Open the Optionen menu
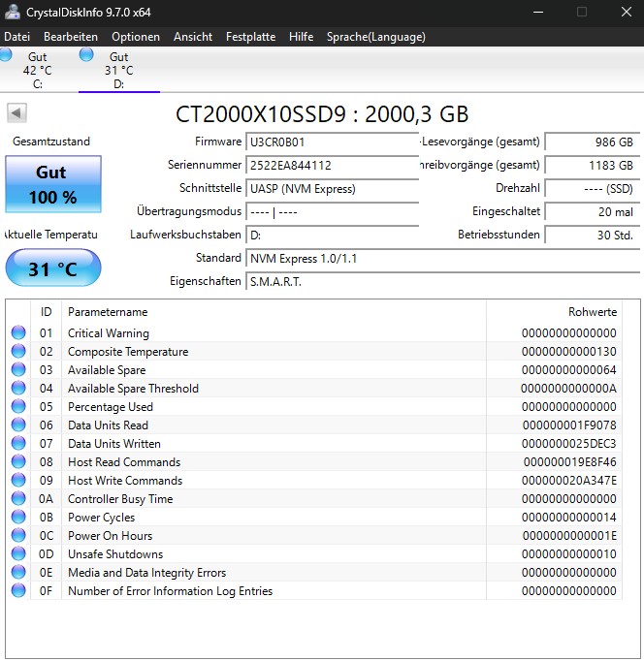 click(x=136, y=37)
